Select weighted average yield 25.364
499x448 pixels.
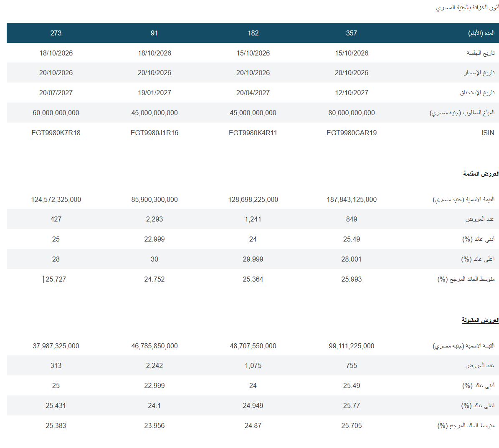(253, 279)
